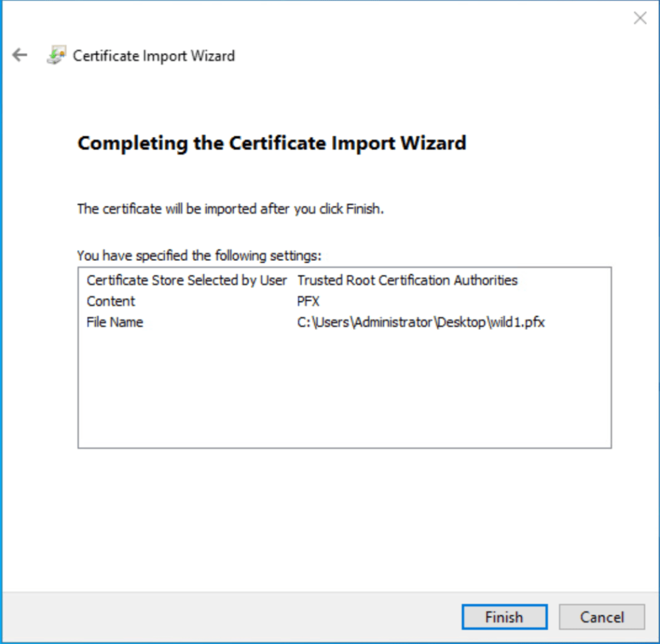Cancel the certificate import
Viewport: 660px width, 644px height.
[x=601, y=617]
